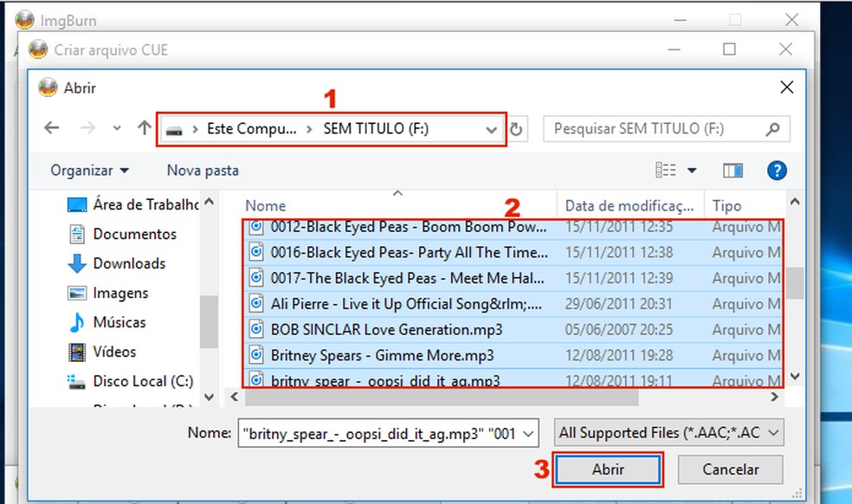Close the Abrir dialog
The image size is (852, 504).
pos(786,87)
